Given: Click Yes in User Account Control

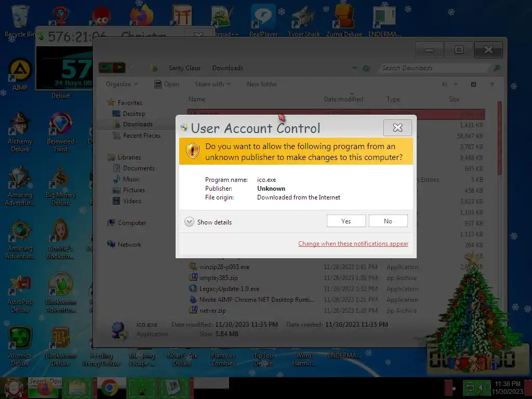Looking at the screenshot, I should (346, 221).
